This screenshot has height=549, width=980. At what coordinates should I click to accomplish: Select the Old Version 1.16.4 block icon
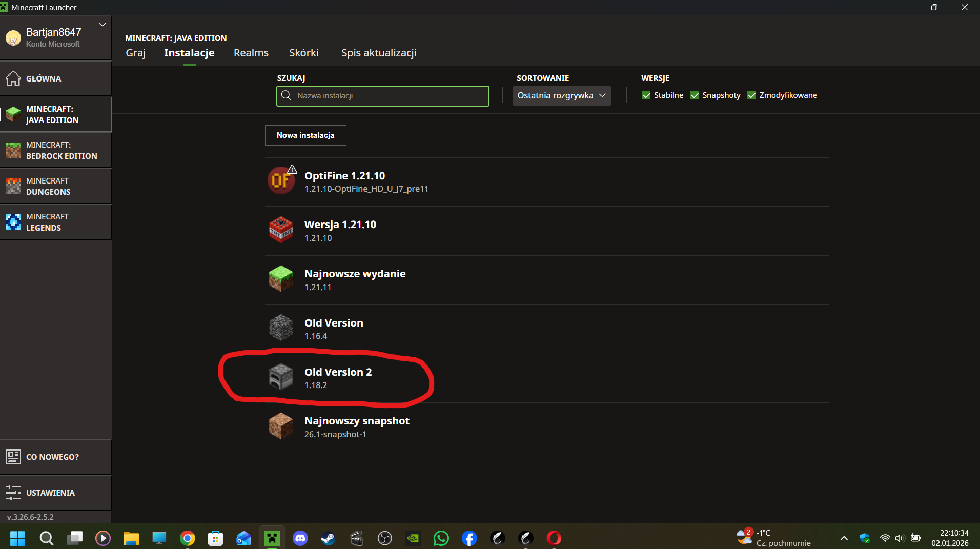(x=281, y=328)
